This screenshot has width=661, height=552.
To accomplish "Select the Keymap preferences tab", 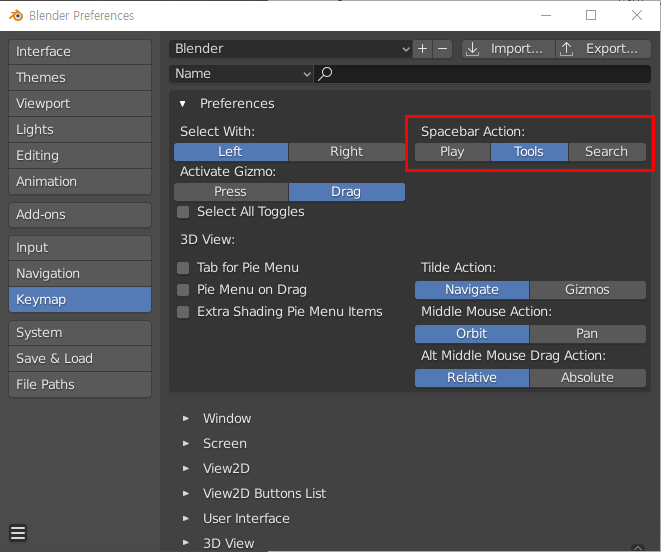I will pyautogui.click(x=80, y=300).
